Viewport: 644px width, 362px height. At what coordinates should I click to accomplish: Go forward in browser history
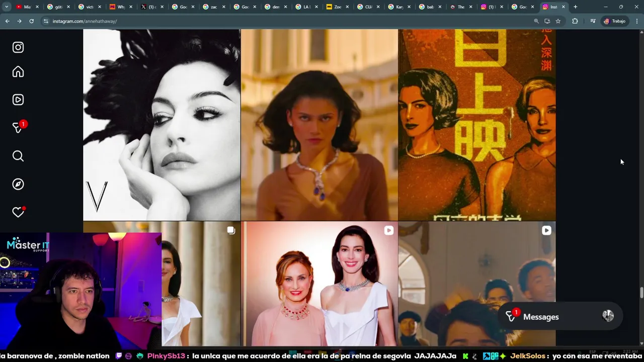click(19, 21)
